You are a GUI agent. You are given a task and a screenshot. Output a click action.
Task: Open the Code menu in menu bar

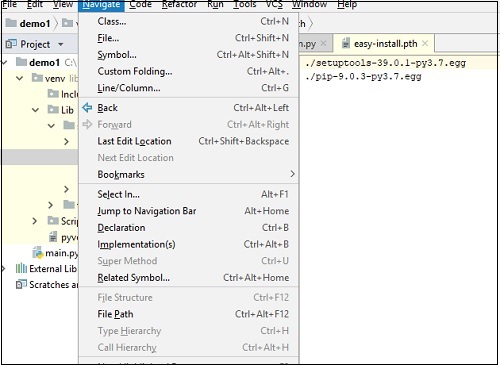pyautogui.click(x=140, y=4)
